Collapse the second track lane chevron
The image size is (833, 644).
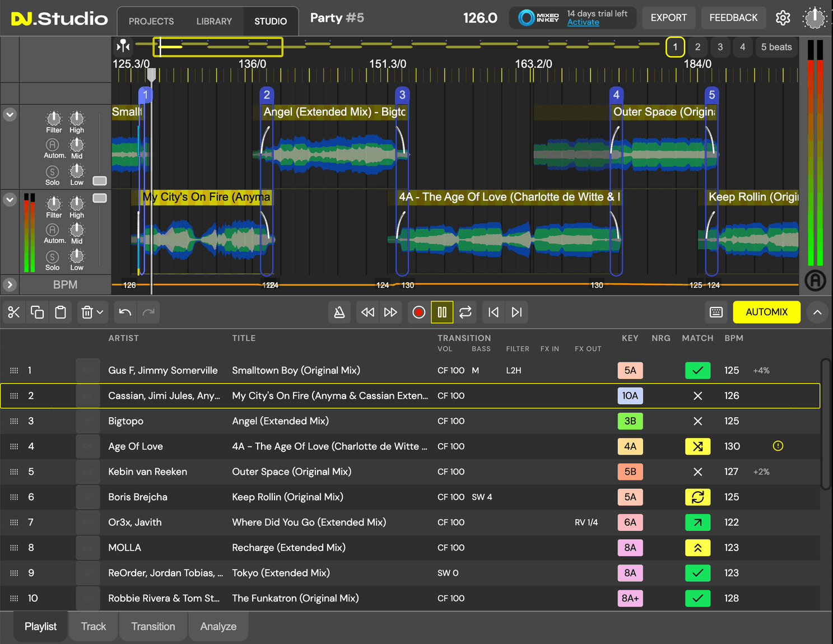tap(10, 199)
